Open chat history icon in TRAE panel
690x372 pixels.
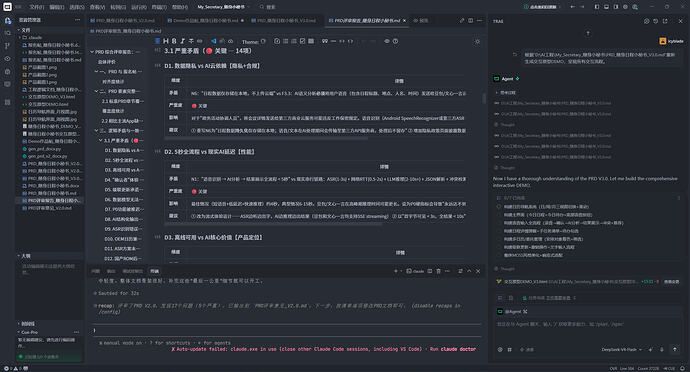[x=656, y=21]
